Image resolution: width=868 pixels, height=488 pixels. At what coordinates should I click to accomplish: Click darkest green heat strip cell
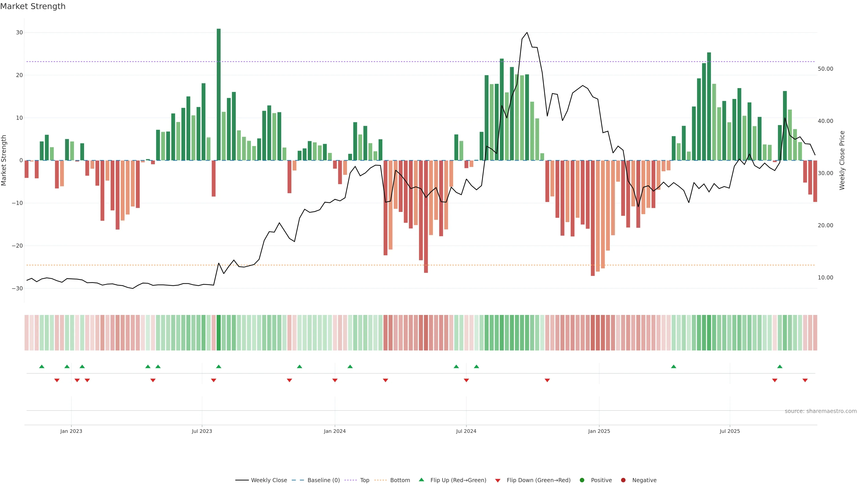point(219,332)
